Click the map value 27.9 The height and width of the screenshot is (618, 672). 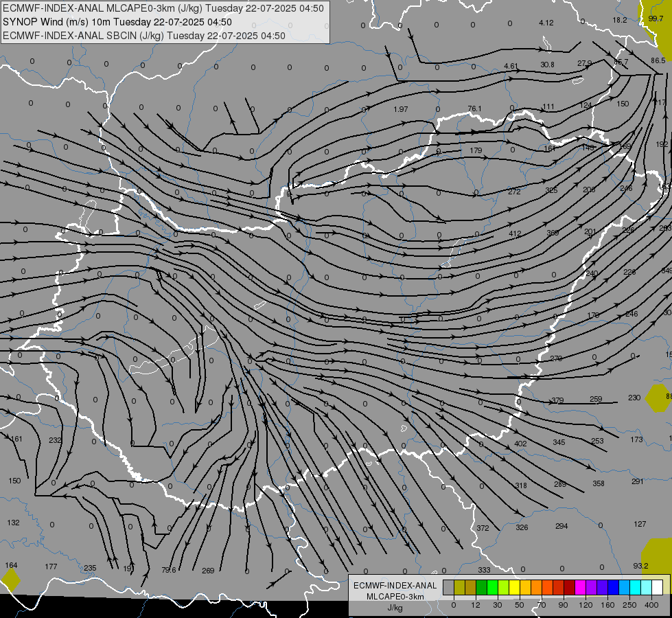585,63
